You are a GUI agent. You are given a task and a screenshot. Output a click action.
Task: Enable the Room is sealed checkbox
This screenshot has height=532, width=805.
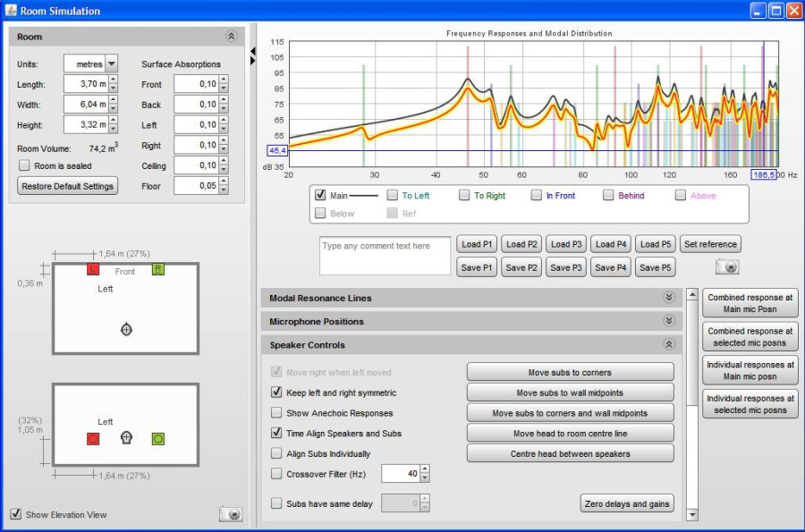(25, 165)
